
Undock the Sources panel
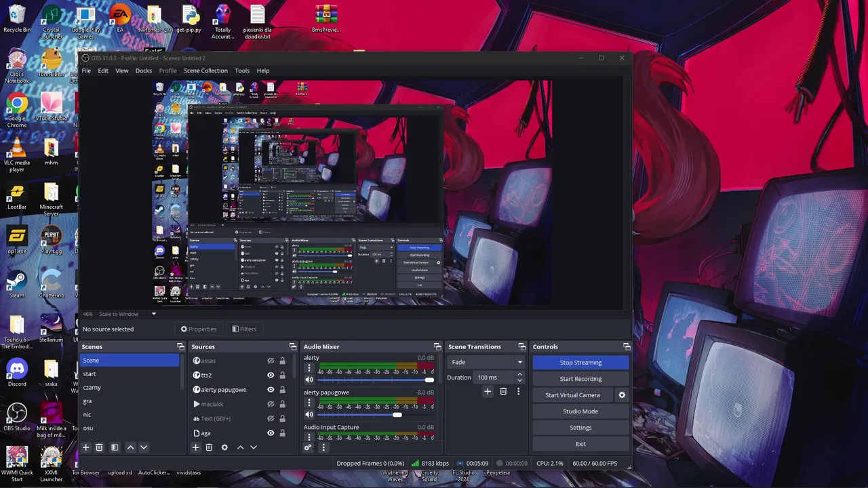(x=292, y=346)
